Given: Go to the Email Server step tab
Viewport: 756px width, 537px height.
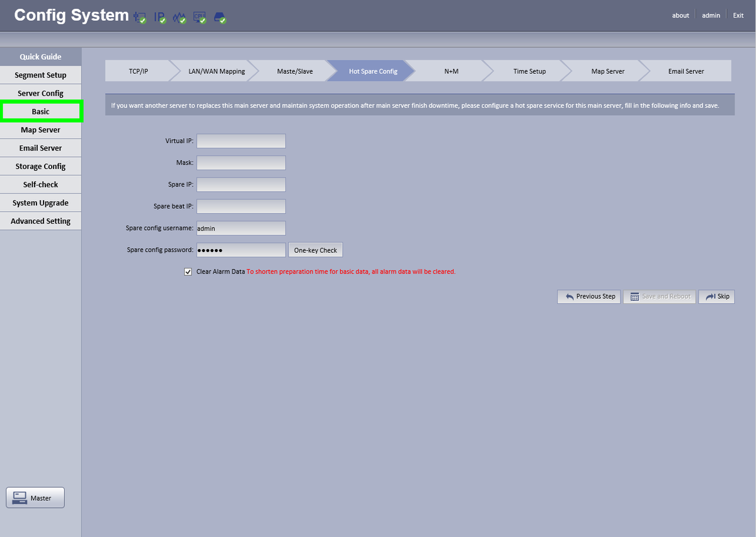Looking at the screenshot, I should [686, 71].
